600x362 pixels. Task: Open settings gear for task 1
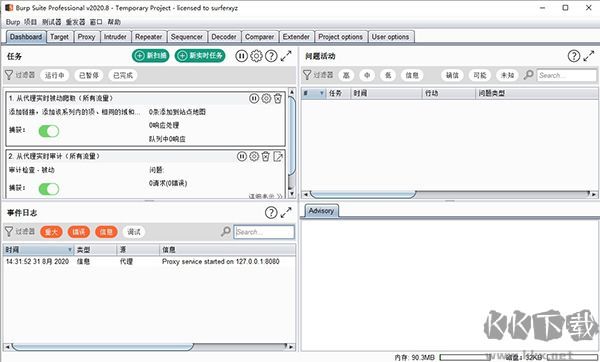coord(266,98)
